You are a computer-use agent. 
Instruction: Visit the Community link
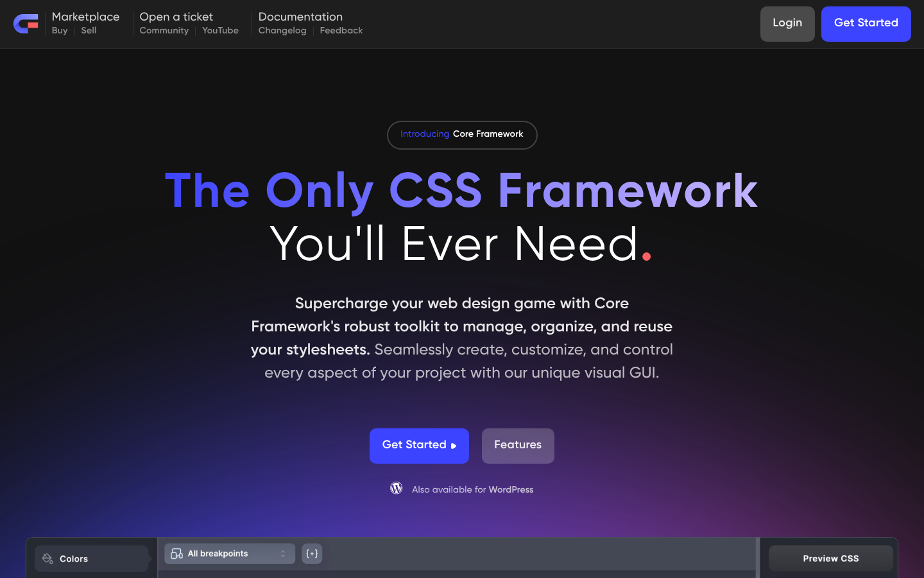pyautogui.click(x=164, y=31)
